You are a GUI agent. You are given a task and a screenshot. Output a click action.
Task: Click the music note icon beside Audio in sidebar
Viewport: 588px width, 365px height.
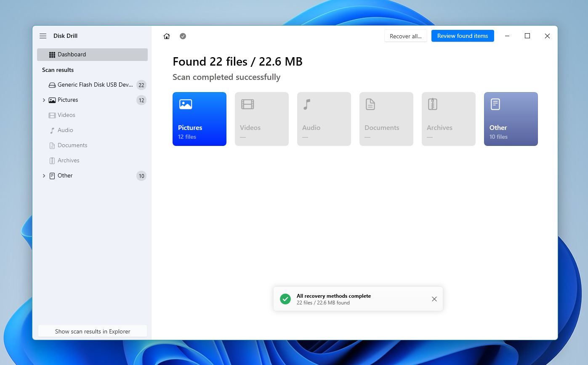(x=52, y=130)
